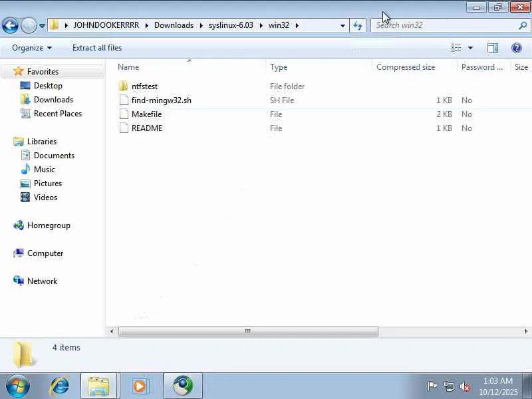Sort by the Size column header
The width and height of the screenshot is (532, 399).
521,67
